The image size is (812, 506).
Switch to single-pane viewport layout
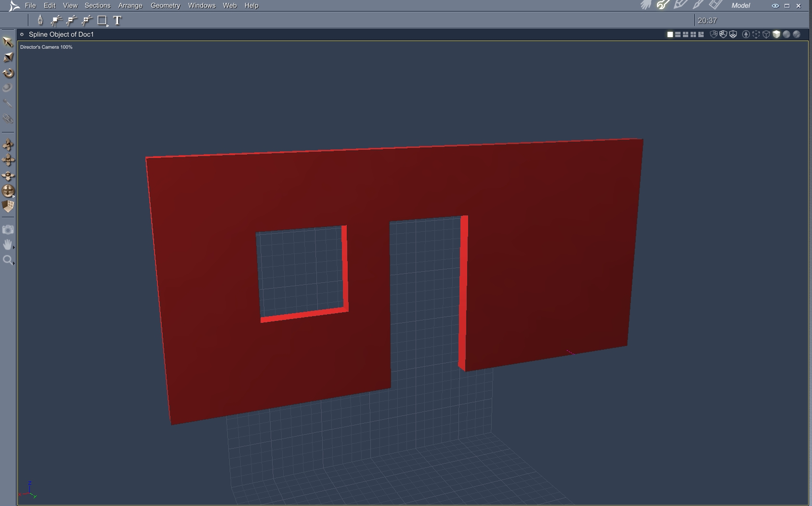coord(670,34)
